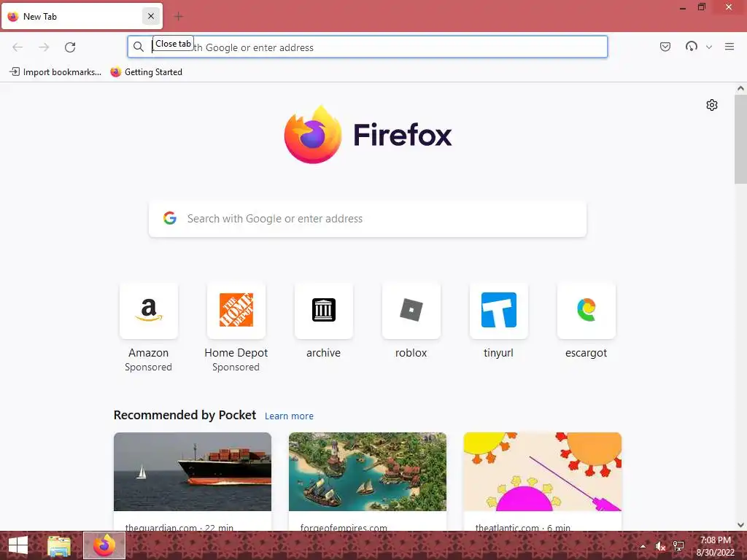The height and width of the screenshot is (560, 747).
Task: Click the network tray icon
Action: [678, 546]
